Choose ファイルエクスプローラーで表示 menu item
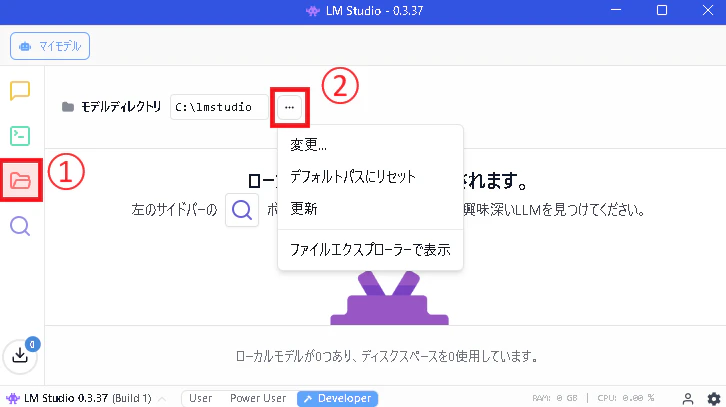The width and height of the screenshot is (726, 407). [x=370, y=250]
